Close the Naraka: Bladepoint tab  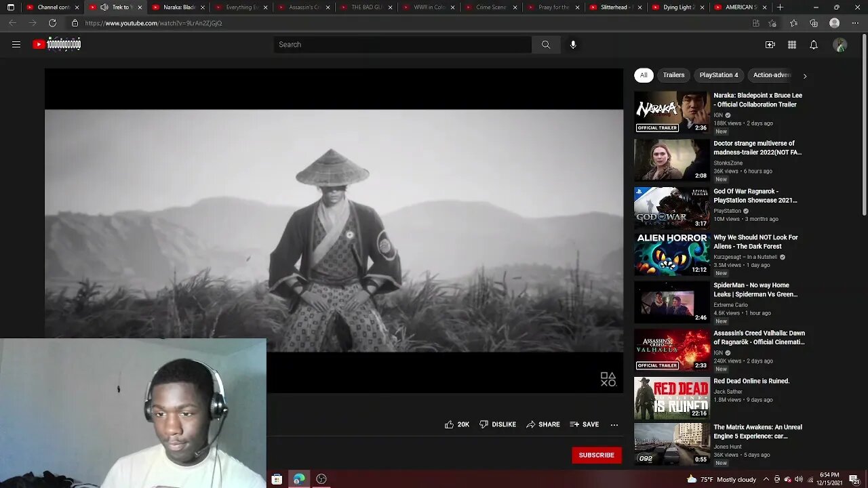pos(202,7)
